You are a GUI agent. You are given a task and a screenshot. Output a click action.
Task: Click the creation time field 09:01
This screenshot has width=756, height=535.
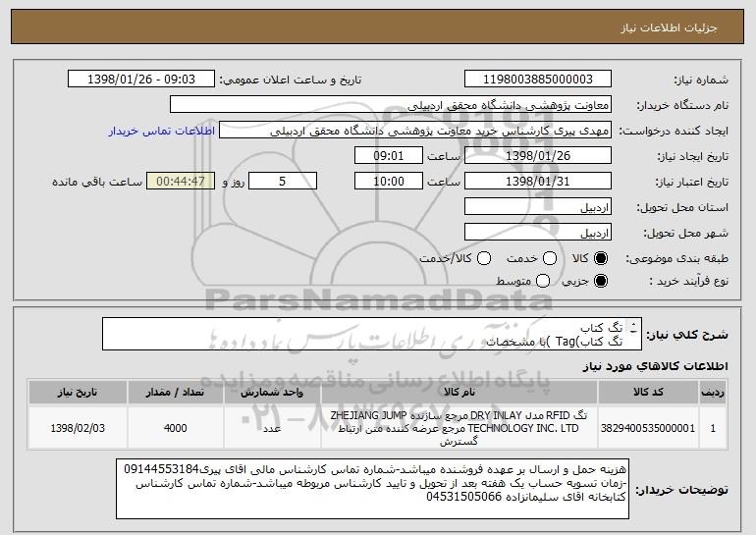[x=389, y=156]
